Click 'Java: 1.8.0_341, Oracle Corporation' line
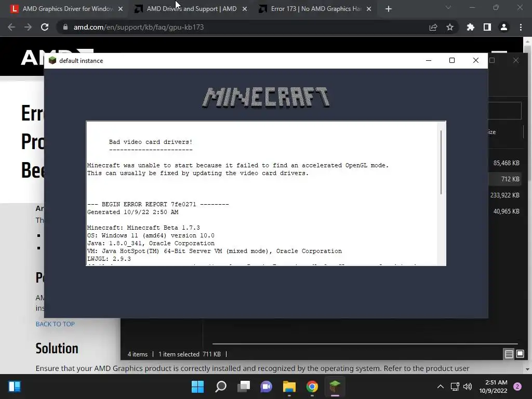Screen dimensions: 532x399 tap(151, 243)
